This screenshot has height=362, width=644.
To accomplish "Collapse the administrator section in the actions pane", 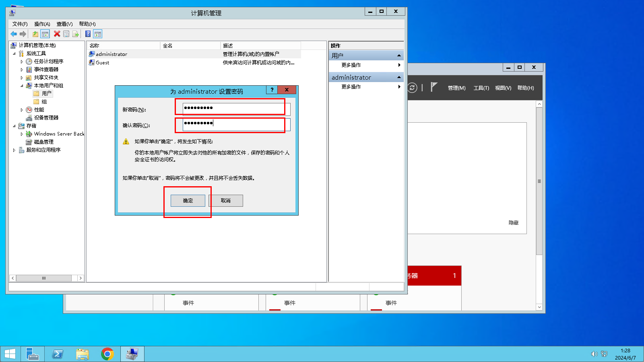I will [x=399, y=77].
